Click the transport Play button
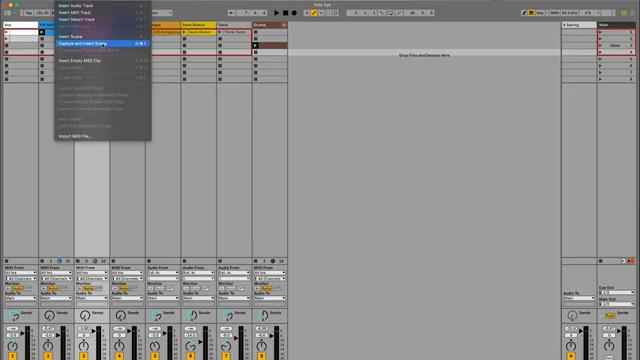Image resolution: width=640 pixels, height=360 pixels. click(276, 13)
